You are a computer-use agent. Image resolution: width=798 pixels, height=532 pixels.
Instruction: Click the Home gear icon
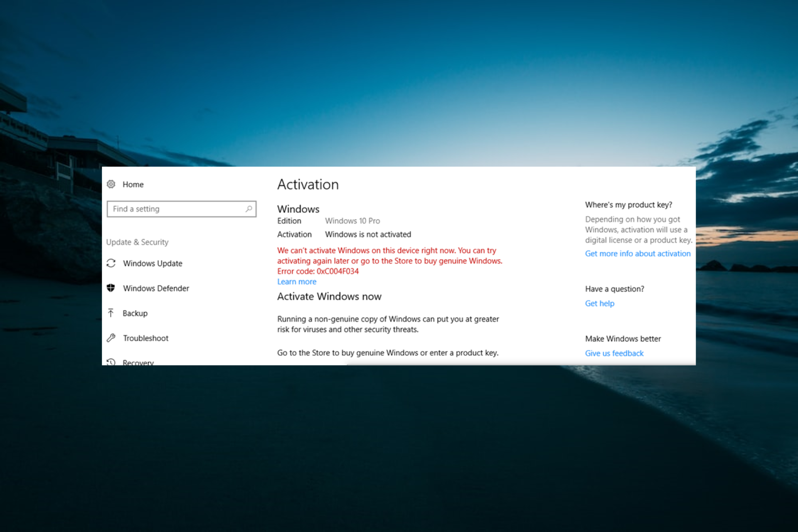coord(111,184)
